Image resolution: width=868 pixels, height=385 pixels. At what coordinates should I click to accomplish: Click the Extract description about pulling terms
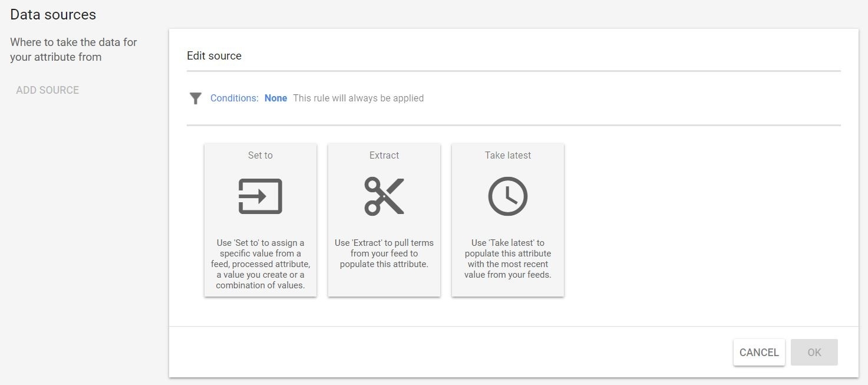384,254
